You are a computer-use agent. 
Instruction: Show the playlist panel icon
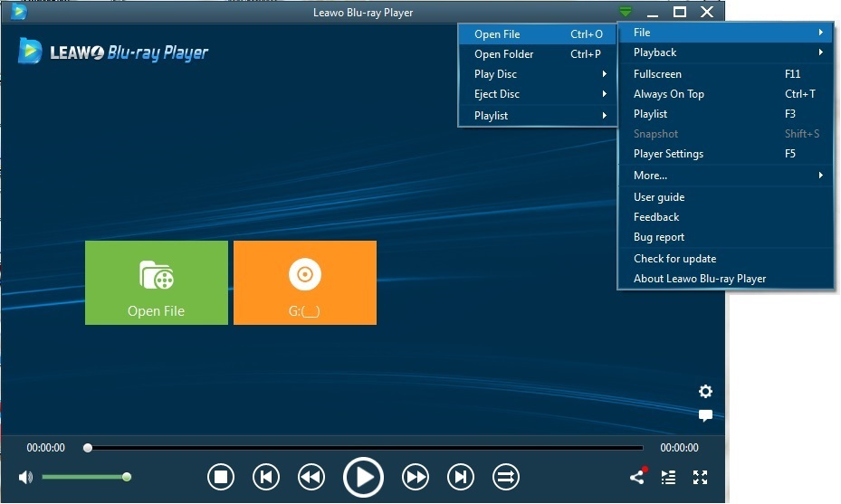coord(668,477)
